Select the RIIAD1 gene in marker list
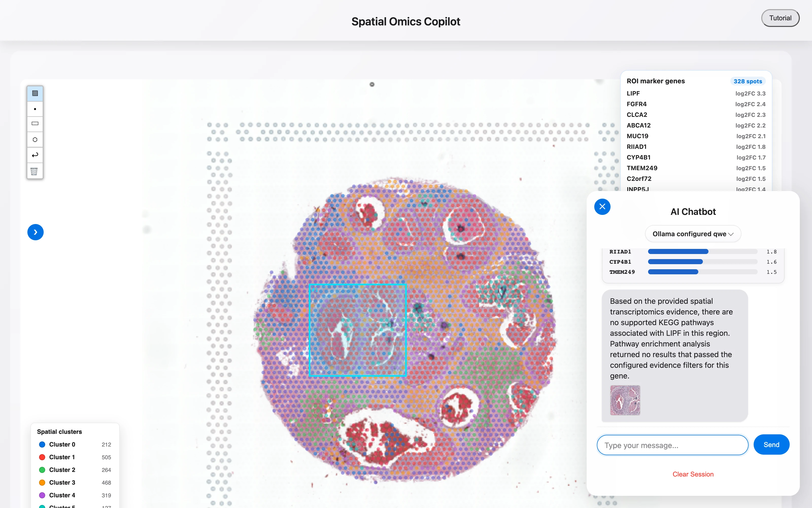 click(x=696, y=147)
